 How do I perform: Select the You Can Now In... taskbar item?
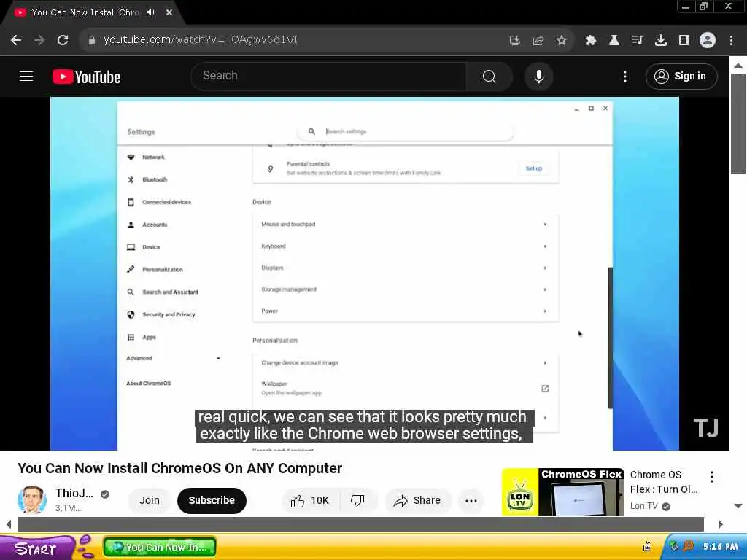160,548
